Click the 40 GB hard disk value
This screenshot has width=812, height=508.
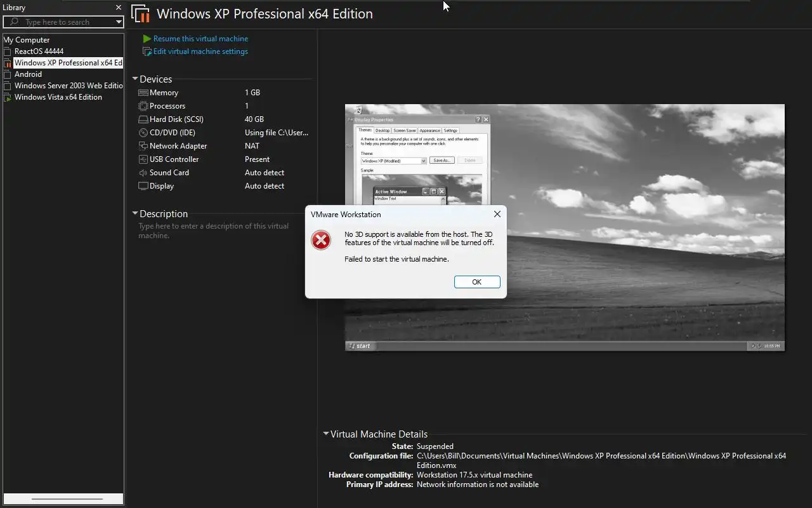[254, 119]
